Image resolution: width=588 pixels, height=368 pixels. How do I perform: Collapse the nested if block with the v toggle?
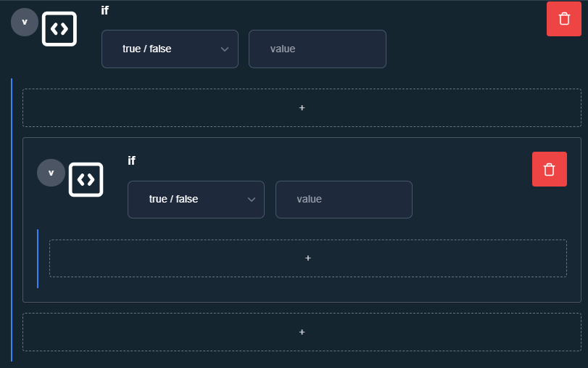(x=51, y=173)
